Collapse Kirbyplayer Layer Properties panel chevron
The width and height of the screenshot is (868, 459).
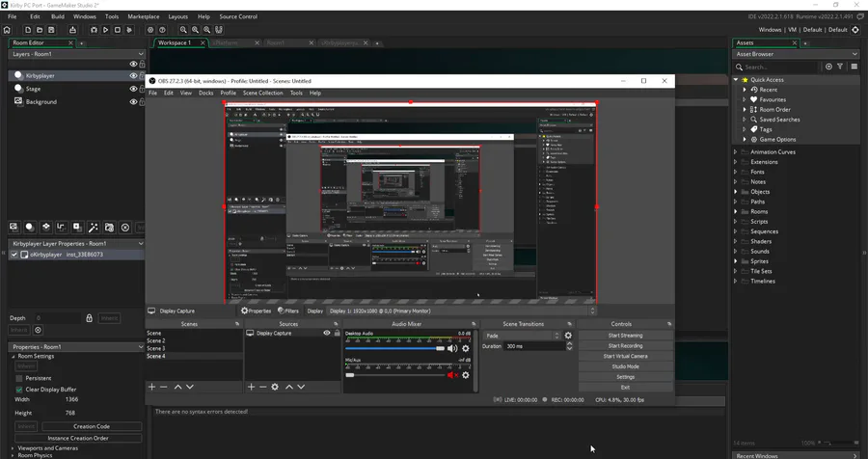141,244
